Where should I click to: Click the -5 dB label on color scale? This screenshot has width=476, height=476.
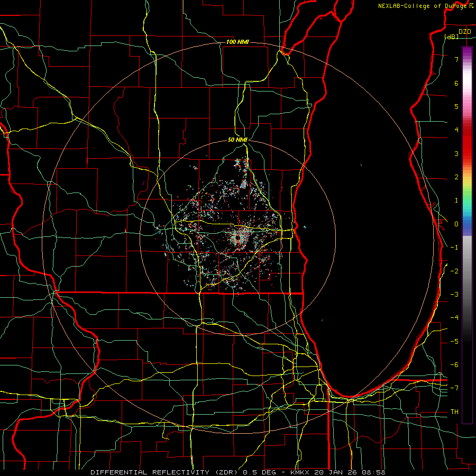tap(454, 341)
